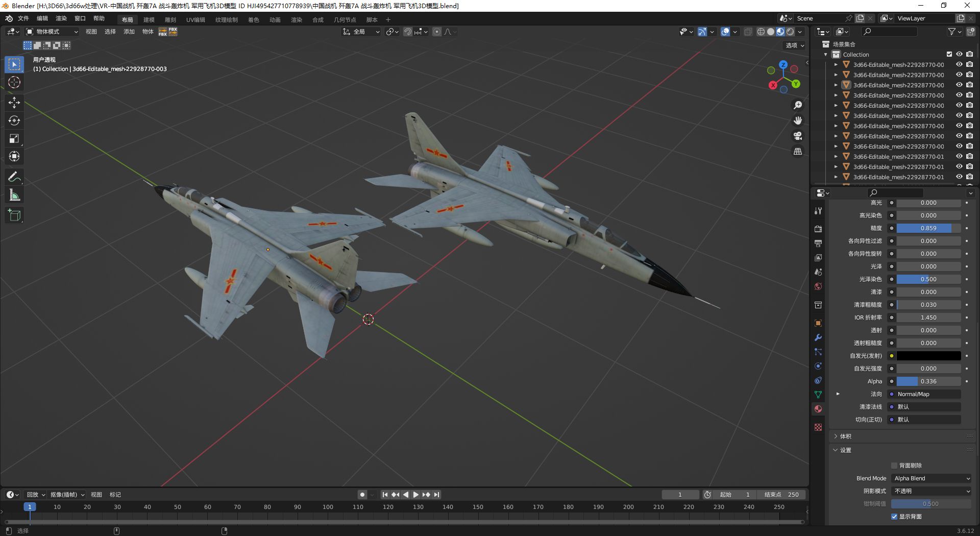This screenshot has height=536, width=980.
Task: Click the viewport zoom magnifier icon
Action: [798, 105]
